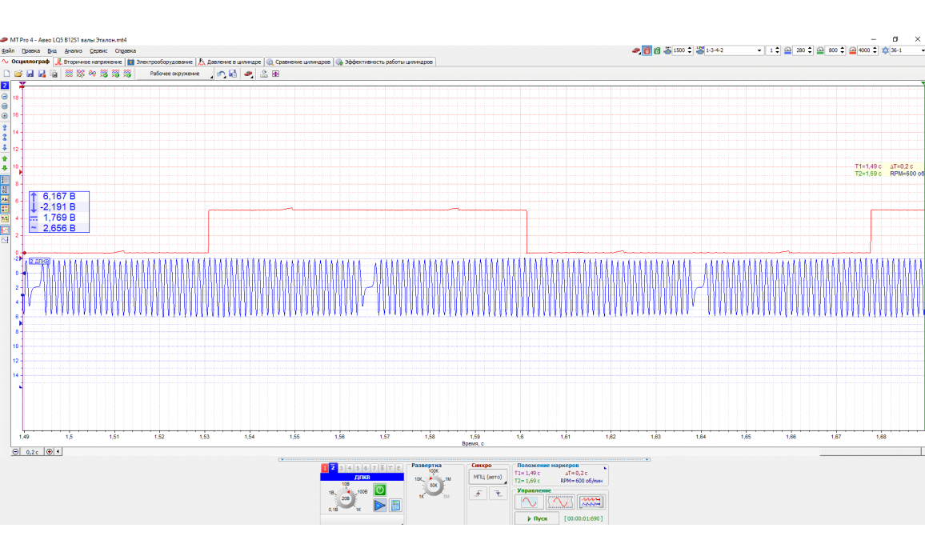Open file using the folder icon
Viewport: 925px width, 560px height.
click(18, 74)
